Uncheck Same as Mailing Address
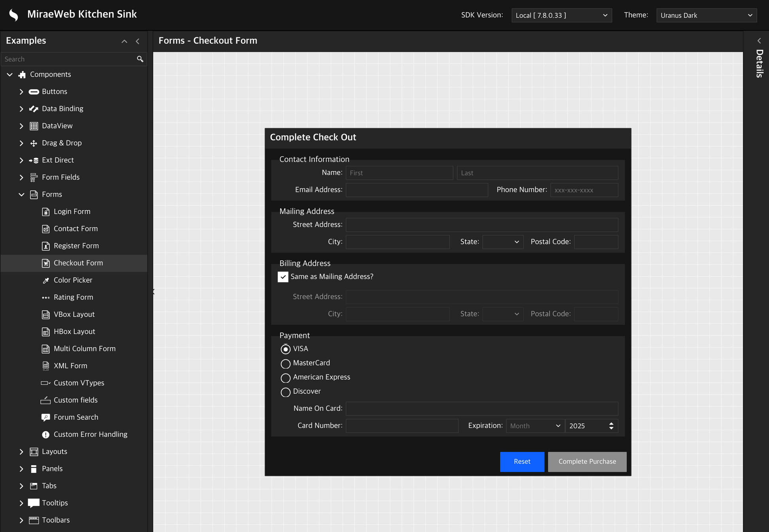The image size is (769, 532). [283, 277]
